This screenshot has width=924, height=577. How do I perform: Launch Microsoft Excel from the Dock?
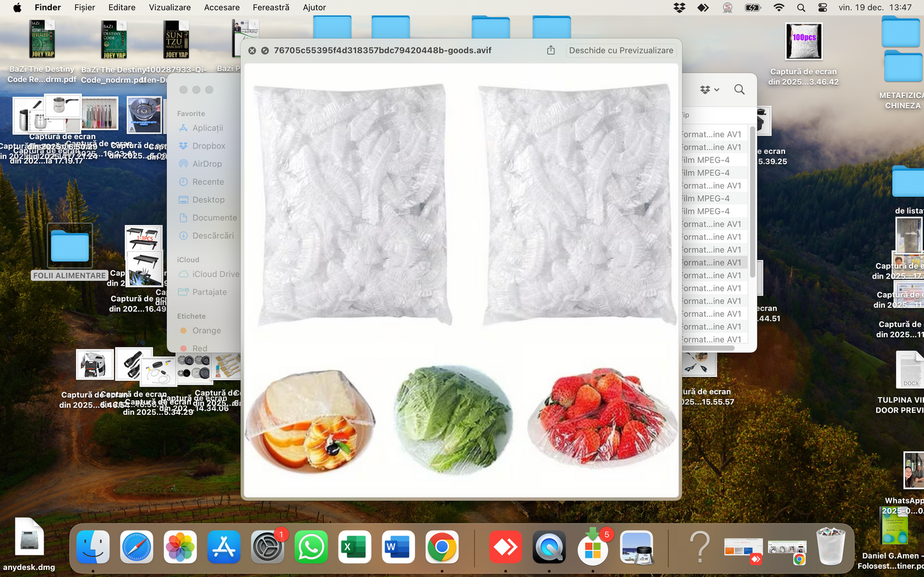pyautogui.click(x=354, y=548)
